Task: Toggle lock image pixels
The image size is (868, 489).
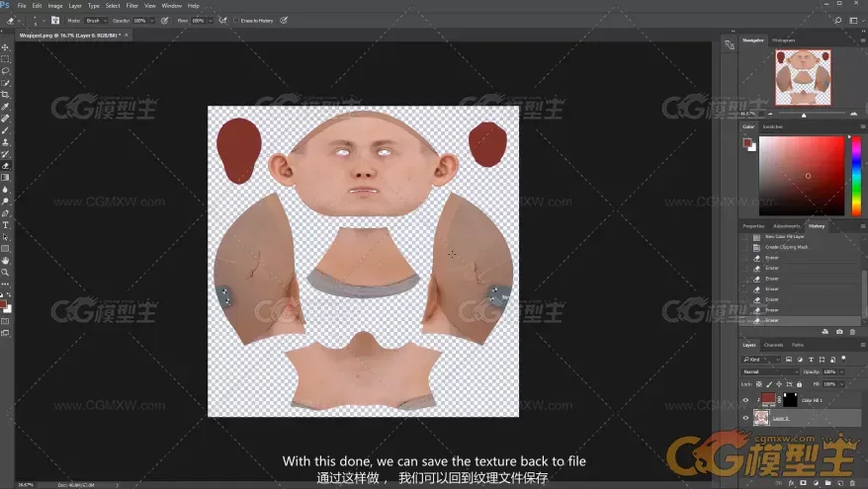Action: [769, 384]
